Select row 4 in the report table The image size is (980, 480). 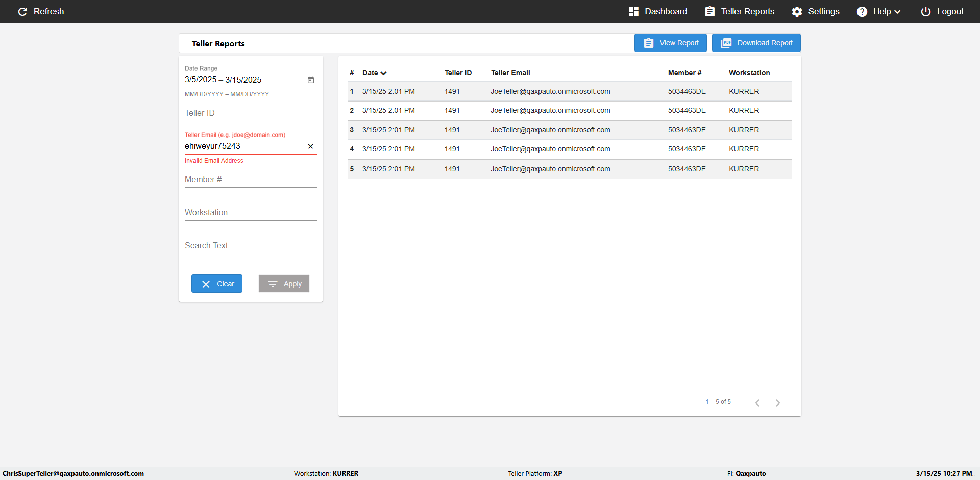(x=570, y=149)
